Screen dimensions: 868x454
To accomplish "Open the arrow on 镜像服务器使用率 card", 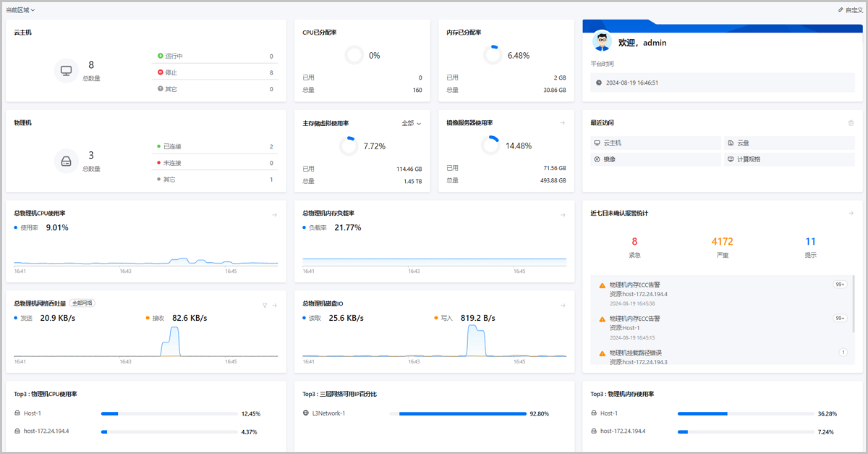I will click(x=562, y=123).
